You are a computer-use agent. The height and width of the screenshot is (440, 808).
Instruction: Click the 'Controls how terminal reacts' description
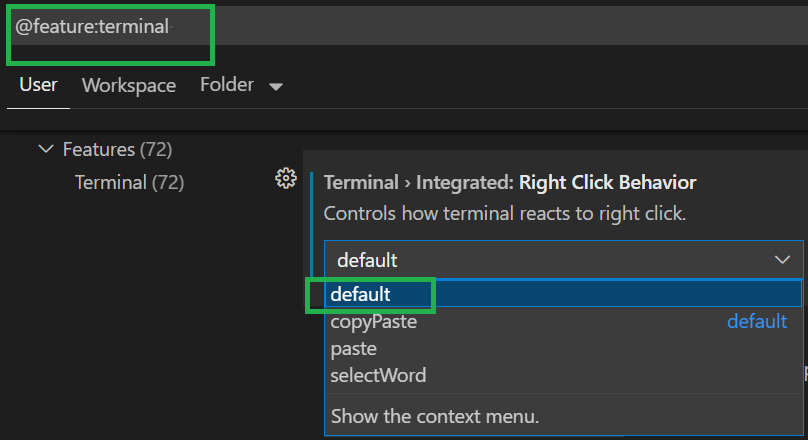click(504, 213)
